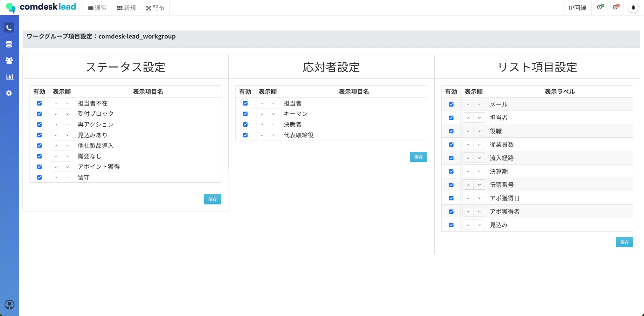Viewport: 644px width, 316px height.
Task: Toggle the 再アクション checkbox
Action: pos(40,125)
